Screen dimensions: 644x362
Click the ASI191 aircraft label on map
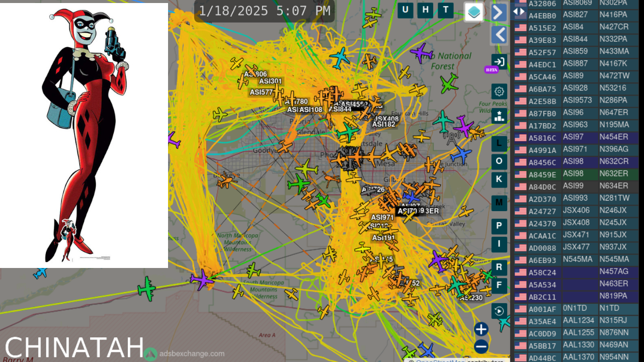point(383,238)
